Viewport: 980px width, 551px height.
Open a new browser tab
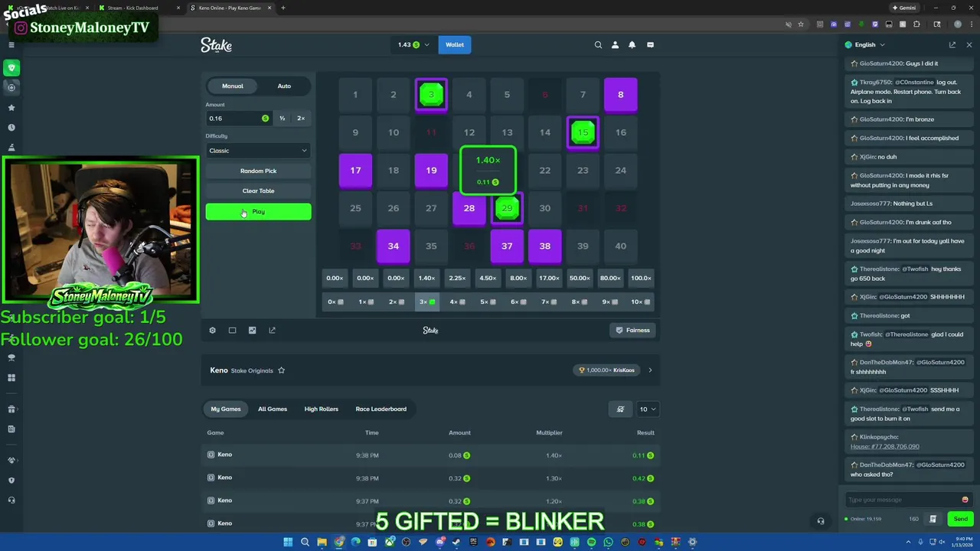pos(283,8)
